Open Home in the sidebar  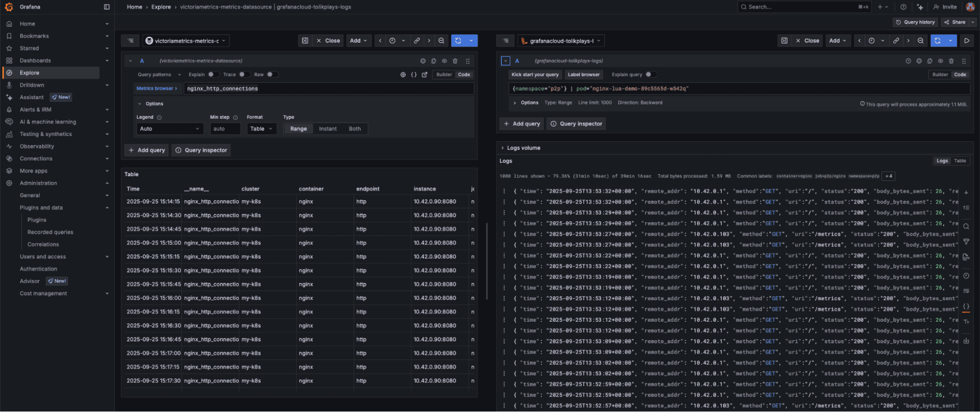pyautogui.click(x=27, y=24)
